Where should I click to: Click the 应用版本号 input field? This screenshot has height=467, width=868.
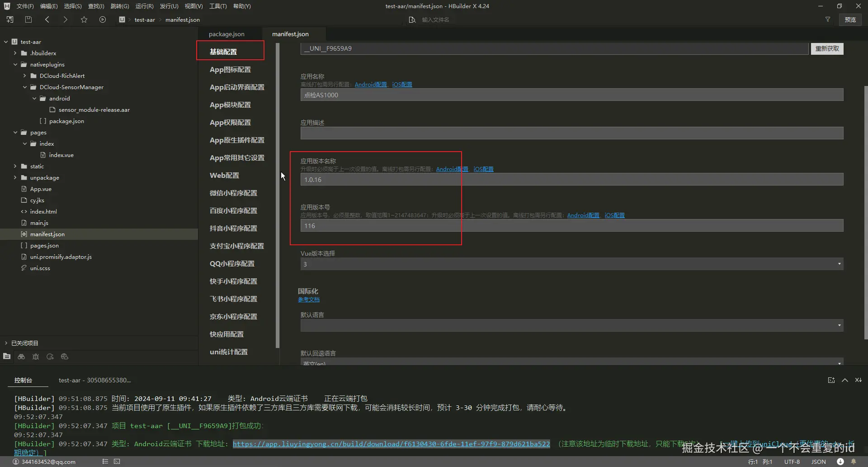coord(572,226)
